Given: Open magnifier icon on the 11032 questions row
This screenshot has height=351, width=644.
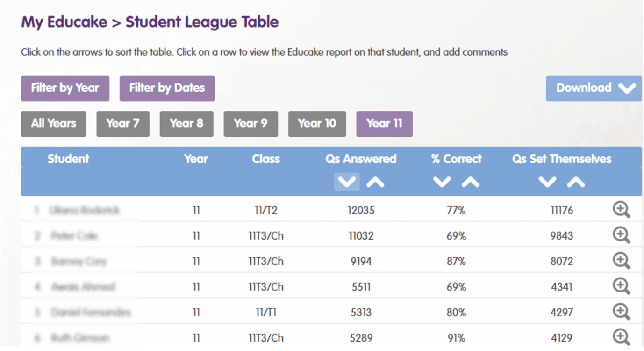Looking at the screenshot, I should click(621, 235).
